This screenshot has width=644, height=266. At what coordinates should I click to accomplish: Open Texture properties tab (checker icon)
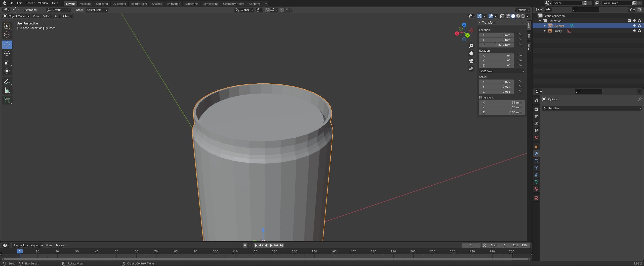click(x=536, y=198)
